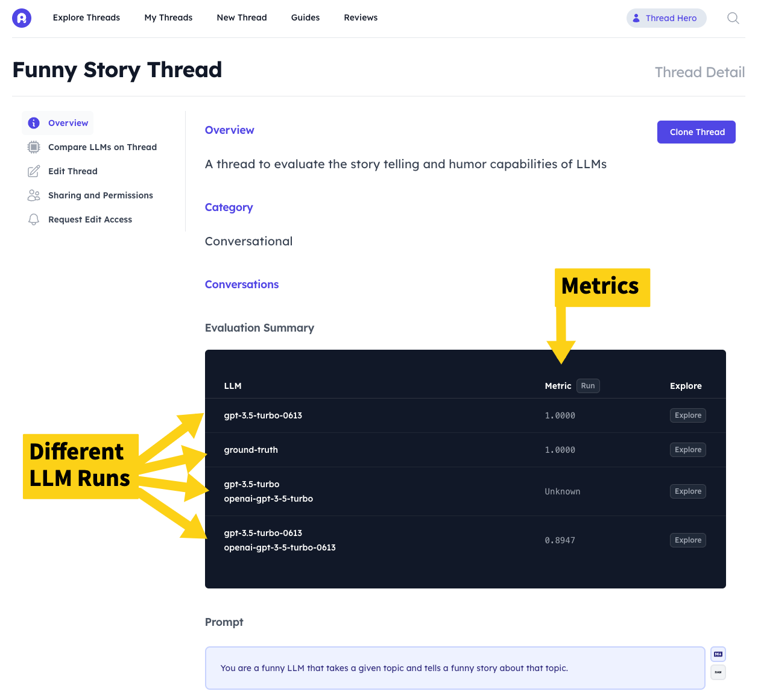Viewport: 758px width, 700px height.
Task: Open the Guides page
Action: (305, 17)
